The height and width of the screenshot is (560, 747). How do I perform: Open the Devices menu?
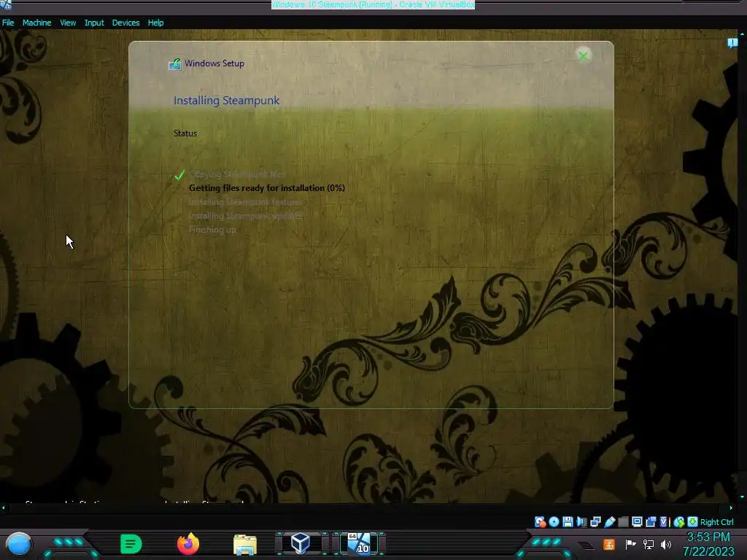[125, 23]
